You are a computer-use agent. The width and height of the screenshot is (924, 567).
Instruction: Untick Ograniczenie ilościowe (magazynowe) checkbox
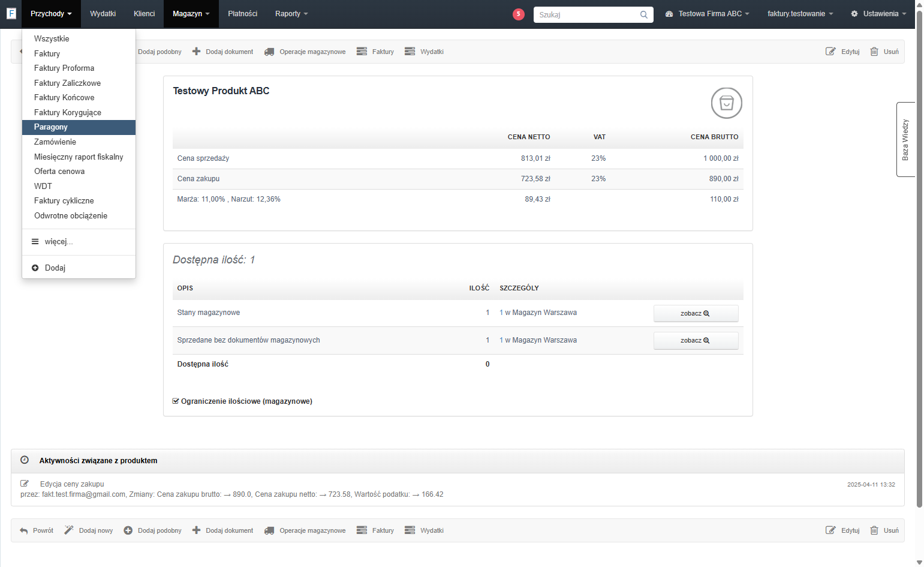176,401
